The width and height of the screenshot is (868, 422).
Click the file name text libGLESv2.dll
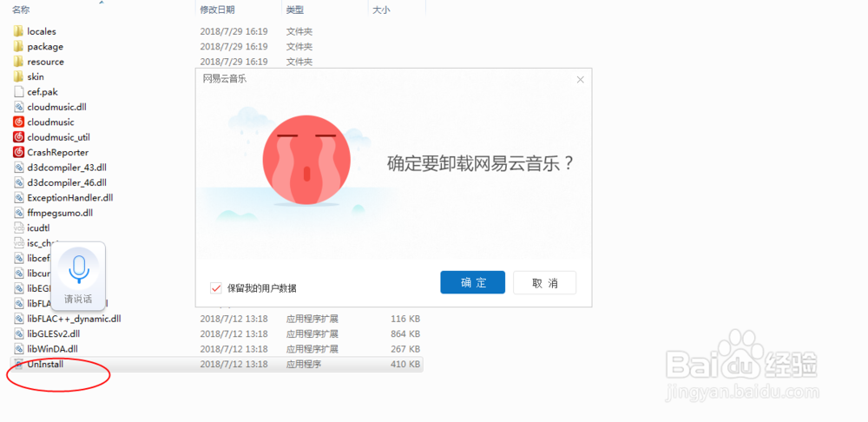(x=55, y=334)
